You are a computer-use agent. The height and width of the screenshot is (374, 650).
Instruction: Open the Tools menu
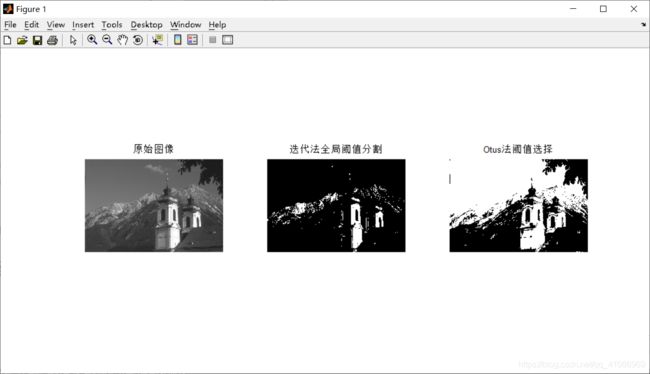click(x=112, y=25)
